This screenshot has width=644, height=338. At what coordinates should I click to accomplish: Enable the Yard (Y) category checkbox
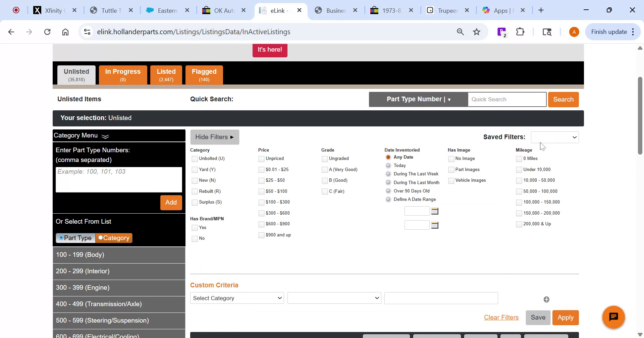pos(195,170)
